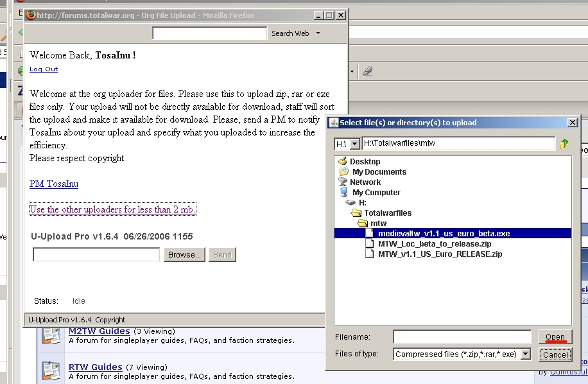Open the H:\ drive dropdown in the file dialog
The image size is (588, 384).
pos(354,144)
